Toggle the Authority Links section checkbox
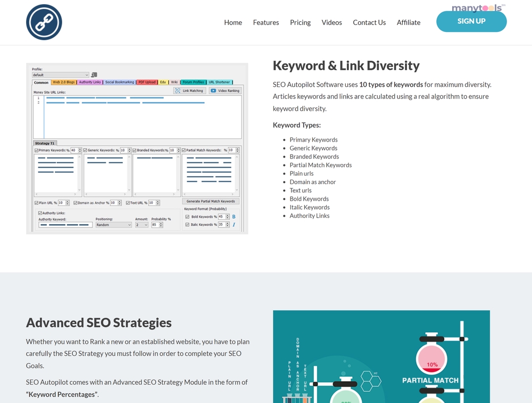Viewport: 532px width, 403px height. point(40,213)
